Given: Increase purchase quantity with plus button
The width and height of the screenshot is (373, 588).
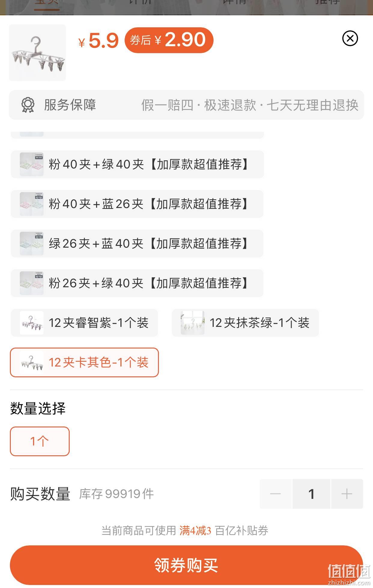Looking at the screenshot, I should [x=347, y=494].
